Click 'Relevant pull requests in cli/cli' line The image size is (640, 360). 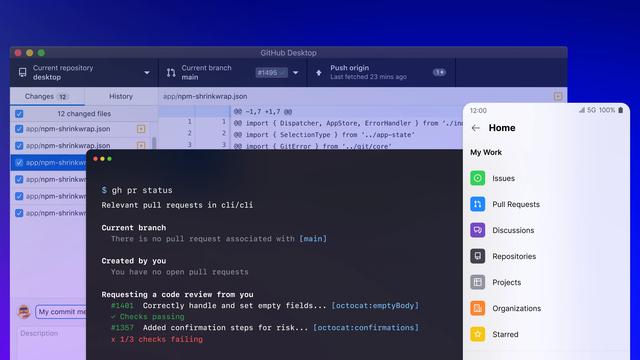click(x=177, y=205)
